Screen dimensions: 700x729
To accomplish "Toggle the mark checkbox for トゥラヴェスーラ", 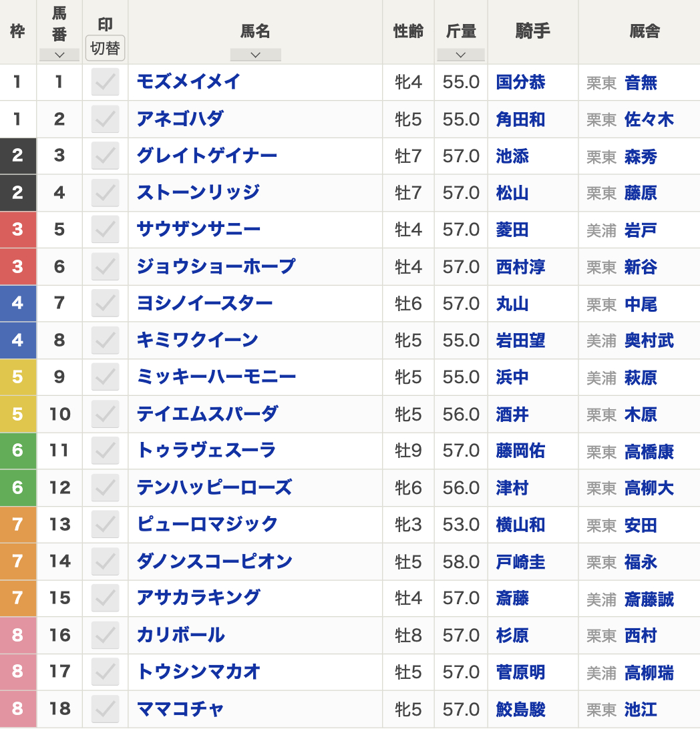I will click(105, 451).
